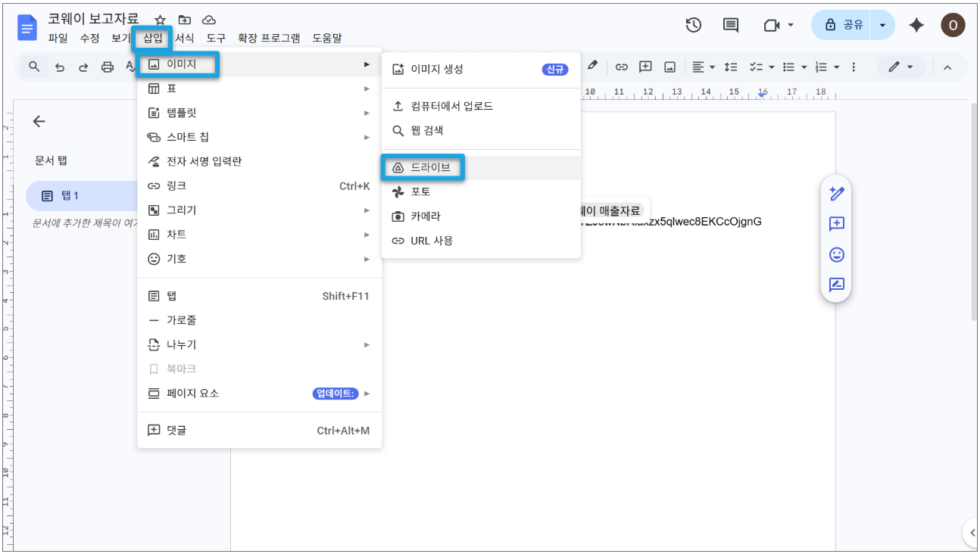Click the Gemini sparkle icon
Screen dimensions: 980x554
pyautogui.click(x=916, y=25)
